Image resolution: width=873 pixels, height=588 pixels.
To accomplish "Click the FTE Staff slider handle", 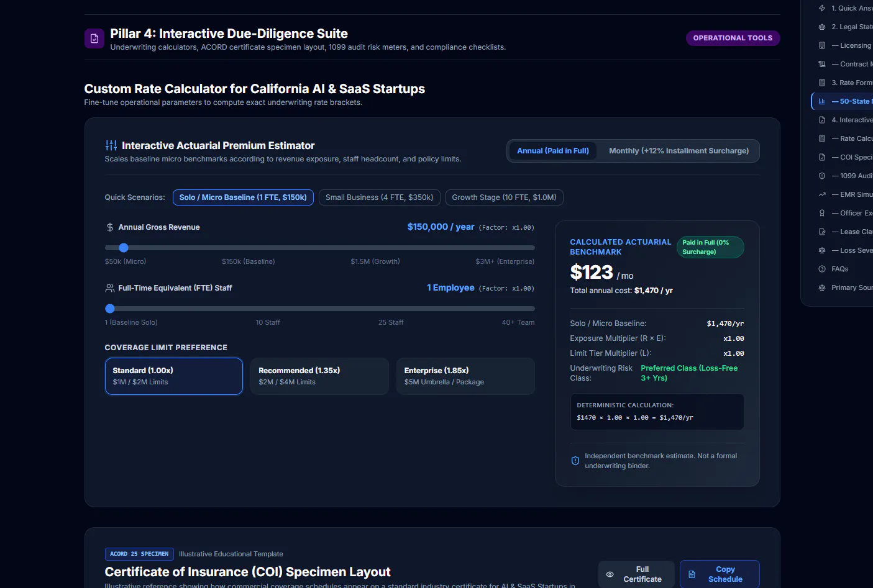I will (110, 309).
